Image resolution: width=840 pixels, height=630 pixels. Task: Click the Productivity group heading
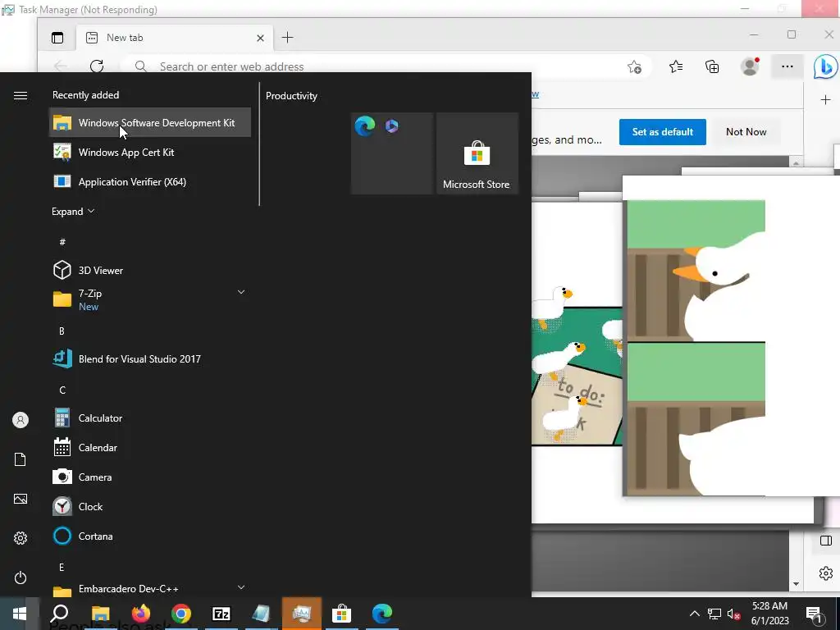tap(291, 96)
